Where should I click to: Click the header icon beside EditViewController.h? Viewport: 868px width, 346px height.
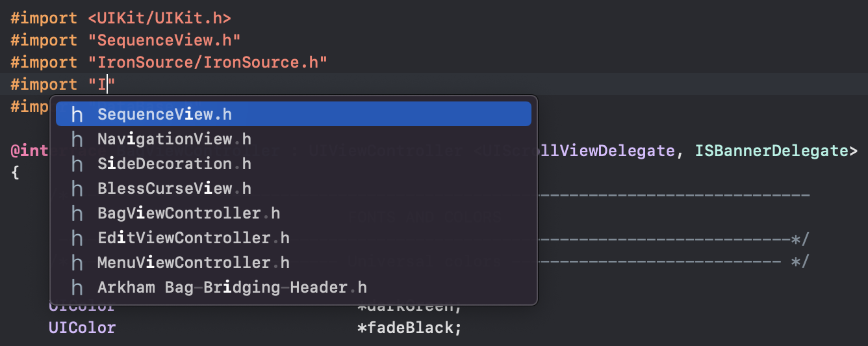(77, 238)
